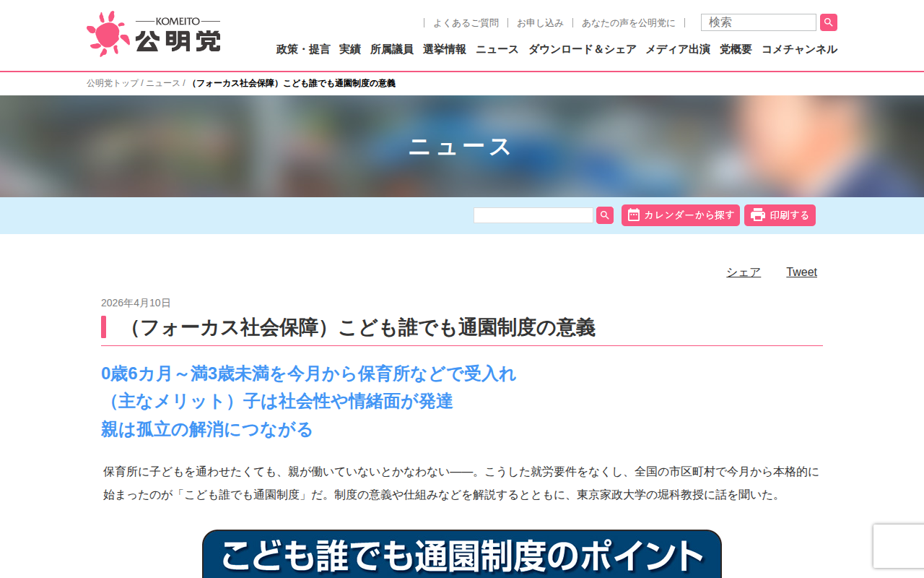Click the article date 2026年4月10日

pos(136,303)
